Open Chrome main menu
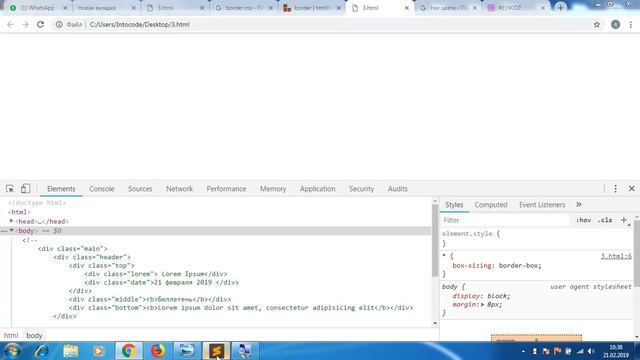 click(631, 24)
